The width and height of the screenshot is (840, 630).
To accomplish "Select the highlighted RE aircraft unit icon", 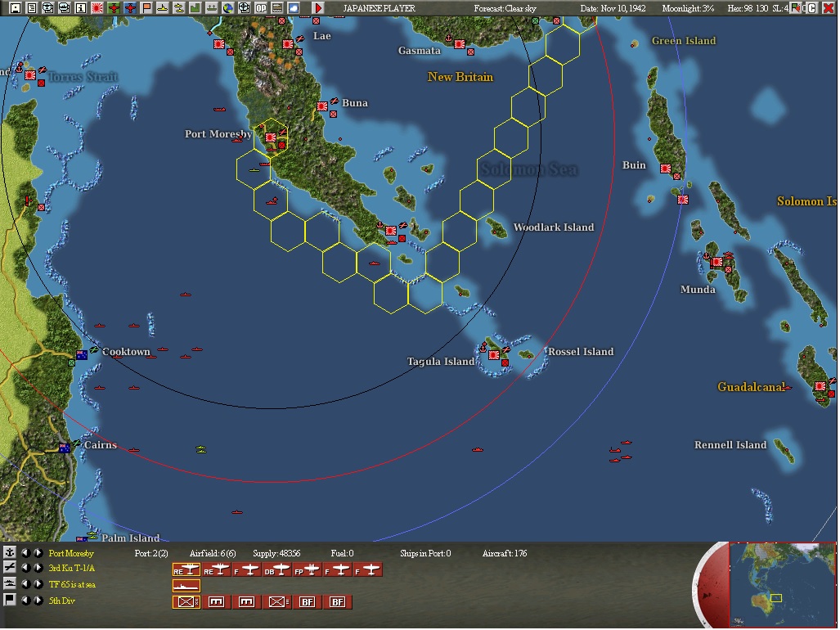I will tap(186, 570).
